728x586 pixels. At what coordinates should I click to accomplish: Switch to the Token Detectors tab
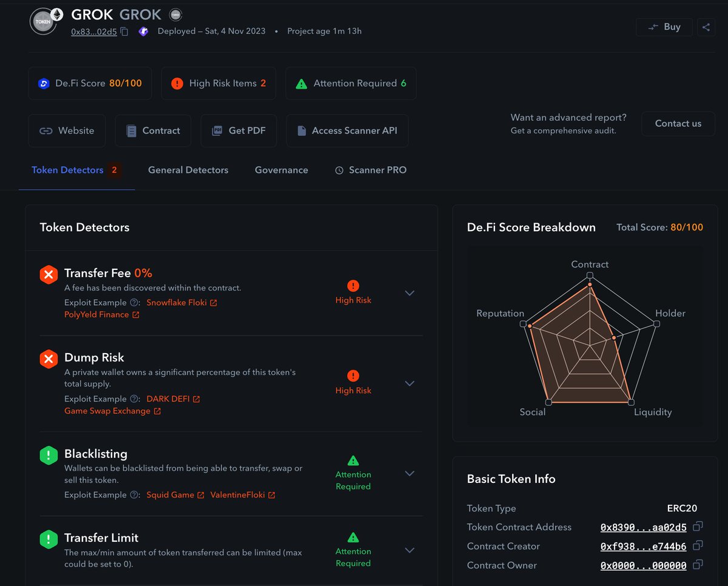pyautogui.click(x=76, y=170)
